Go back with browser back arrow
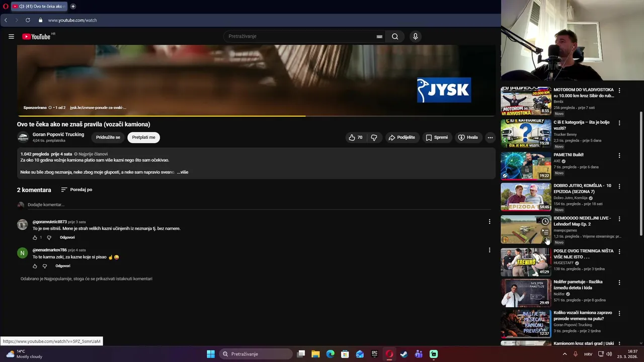The width and height of the screenshot is (644, 362). 6,20
